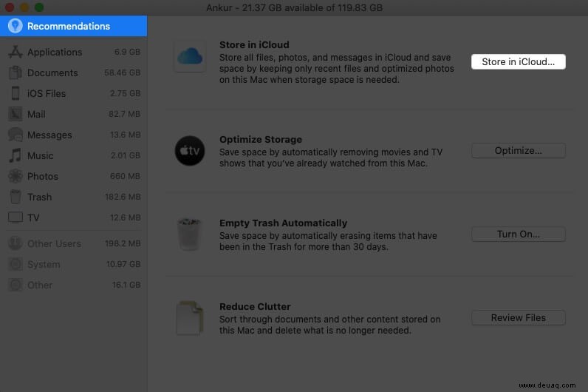Click the 16.1 GB Other size

126,285
